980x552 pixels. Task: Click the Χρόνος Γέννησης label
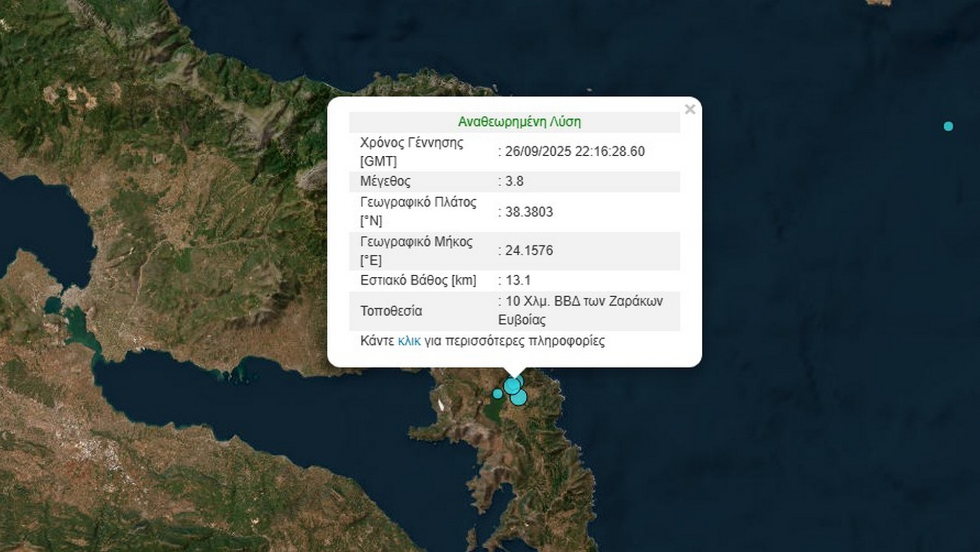pyautogui.click(x=411, y=143)
